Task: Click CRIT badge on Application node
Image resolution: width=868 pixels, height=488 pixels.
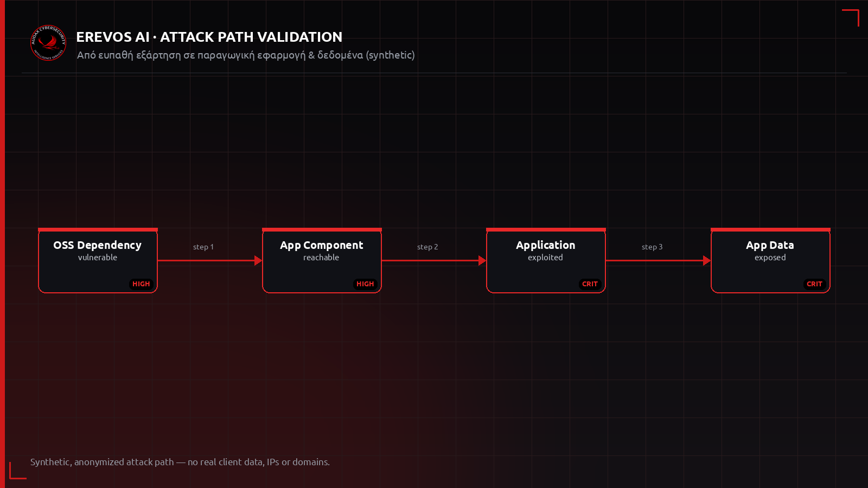Action: (590, 284)
